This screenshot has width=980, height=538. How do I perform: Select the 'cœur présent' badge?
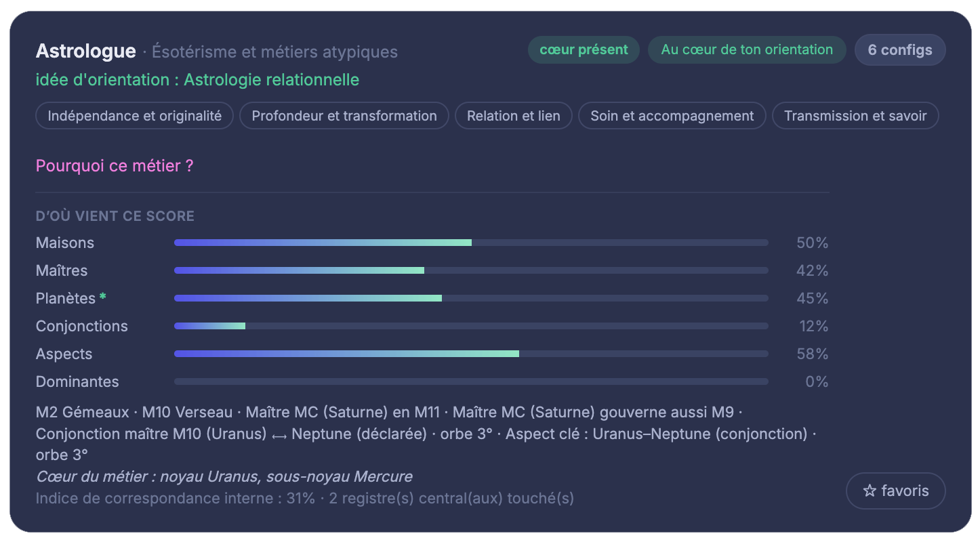[584, 49]
